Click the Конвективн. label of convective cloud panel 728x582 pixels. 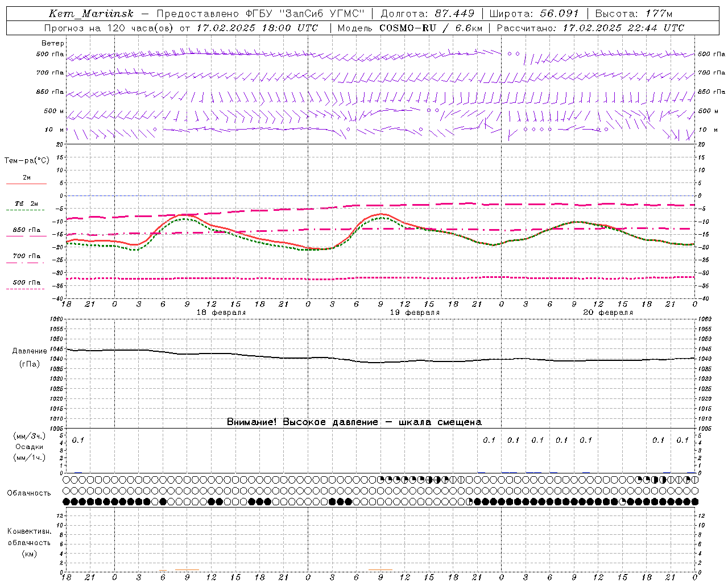click(29, 531)
